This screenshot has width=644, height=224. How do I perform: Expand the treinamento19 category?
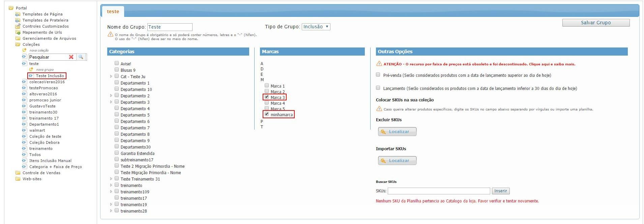(111, 204)
